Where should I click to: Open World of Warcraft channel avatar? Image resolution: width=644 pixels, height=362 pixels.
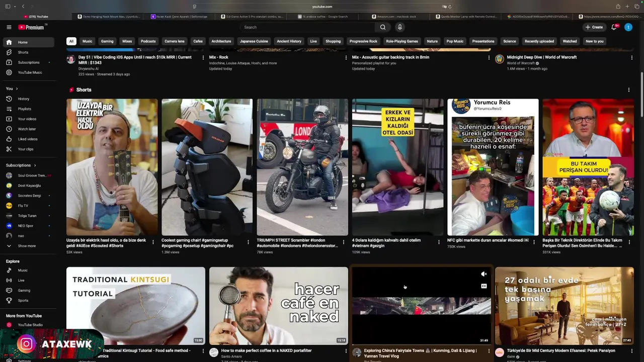(x=499, y=59)
